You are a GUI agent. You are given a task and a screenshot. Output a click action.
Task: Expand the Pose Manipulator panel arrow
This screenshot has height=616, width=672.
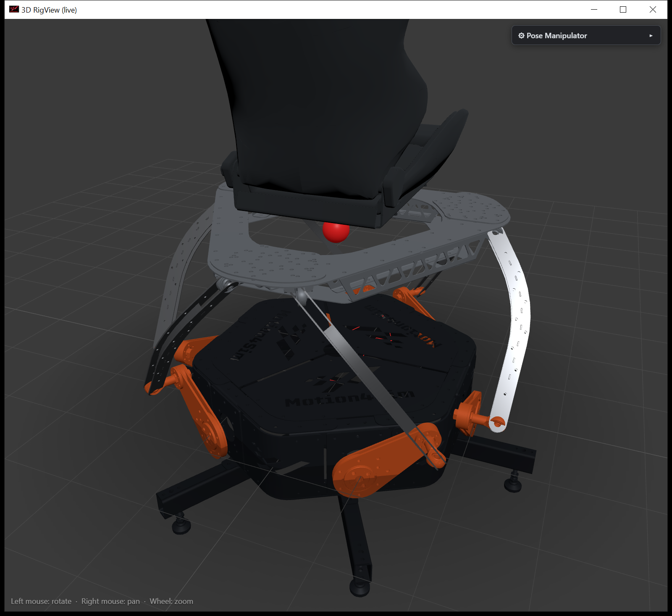coord(651,36)
